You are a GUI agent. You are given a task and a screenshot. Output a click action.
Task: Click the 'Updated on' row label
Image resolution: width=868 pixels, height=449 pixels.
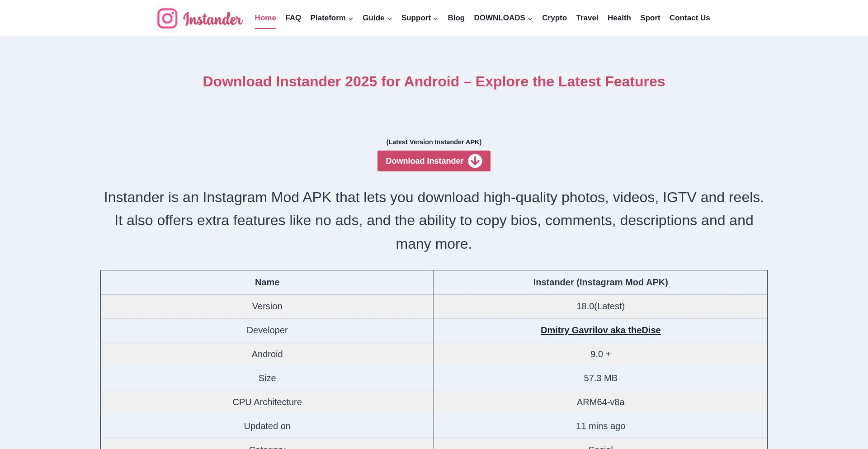pyautogui.click(x=267, y=426)
